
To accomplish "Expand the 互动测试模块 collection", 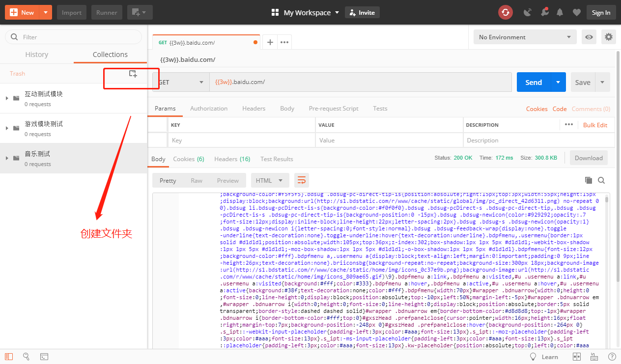I will (x=7, y=98).
